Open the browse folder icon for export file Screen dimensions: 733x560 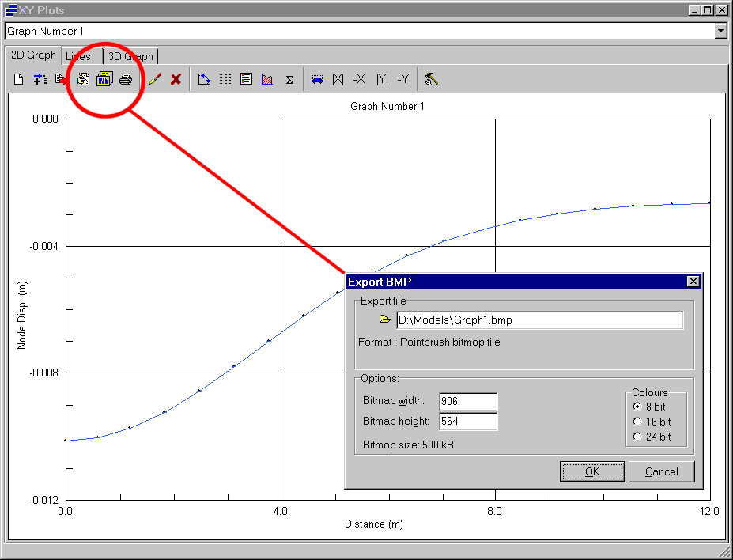coord(385,320)
